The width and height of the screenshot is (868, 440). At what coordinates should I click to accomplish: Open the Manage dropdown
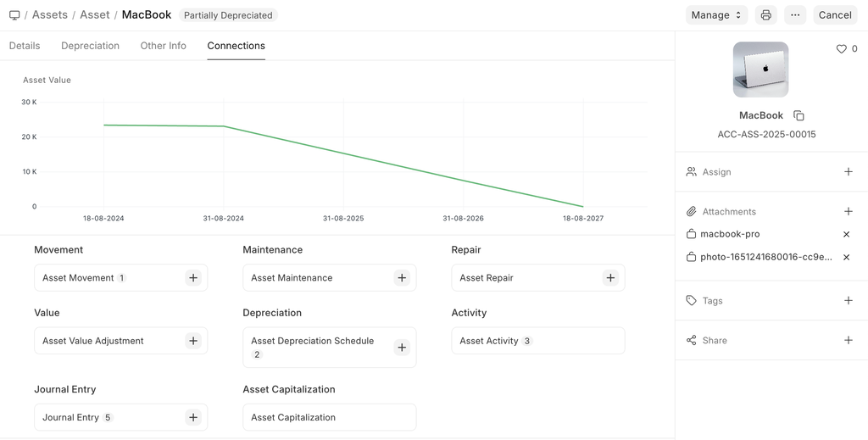point(716,15)
